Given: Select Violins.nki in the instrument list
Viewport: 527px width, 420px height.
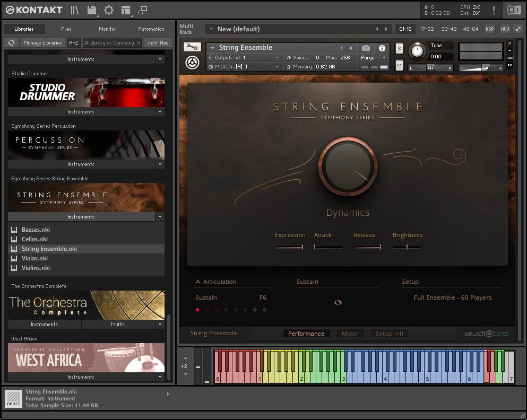Looking at the screenshot, I should (x=36, y=268).
